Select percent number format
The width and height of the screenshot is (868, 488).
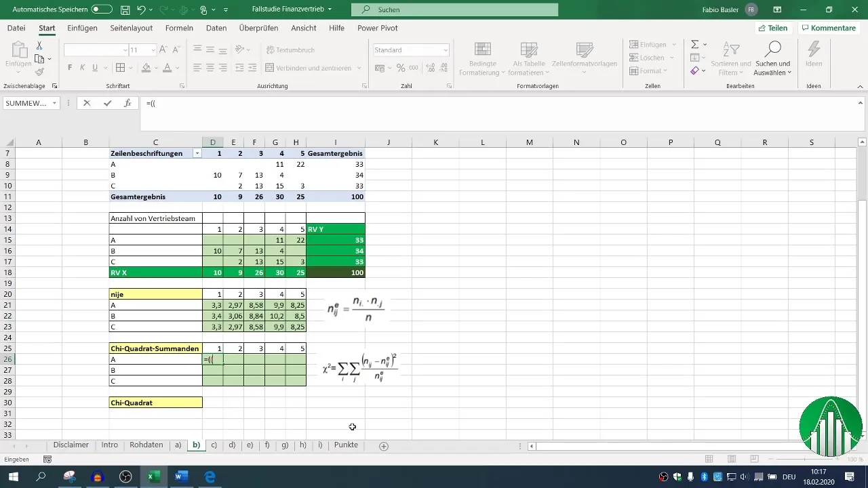pos(401,68)
